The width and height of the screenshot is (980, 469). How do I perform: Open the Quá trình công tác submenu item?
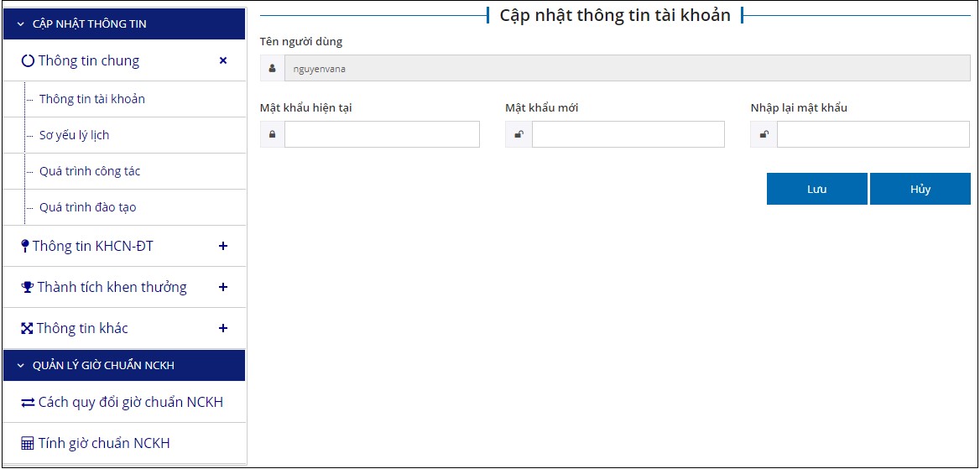pos(90,171)
